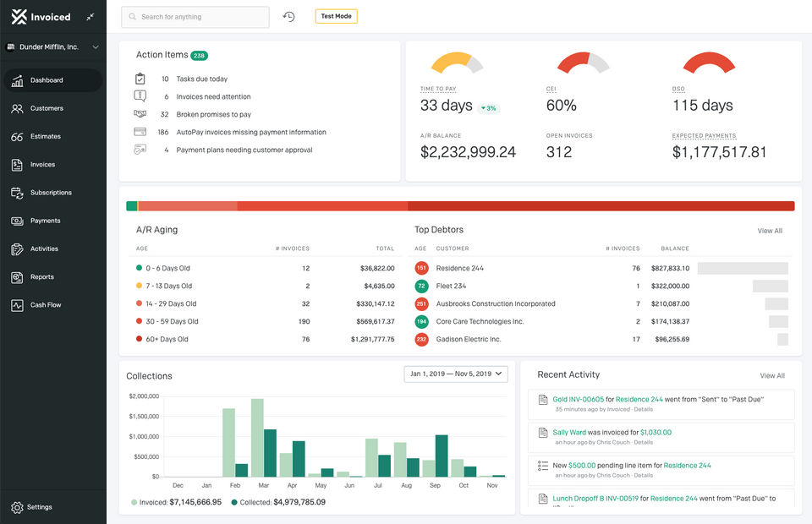The width and height of the screenshot is (812, 524).
Task: Click the dark red 60+ days aging bar segment
Action: (x=601, y=206)
